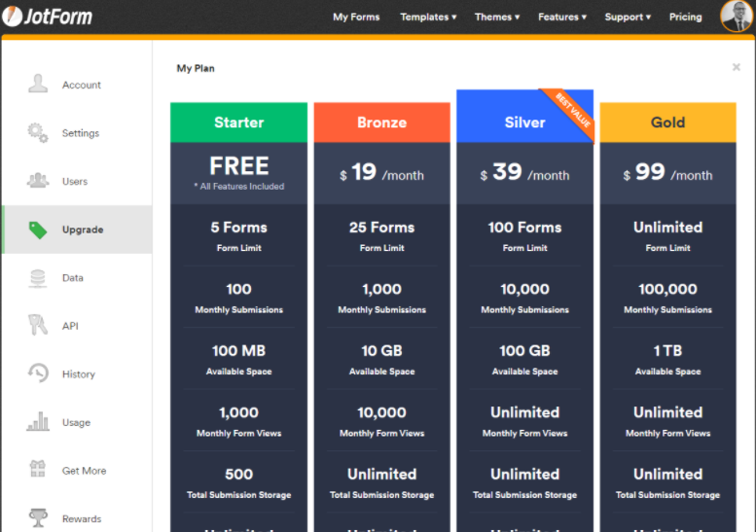Open the Pricing page

(685, 17)
